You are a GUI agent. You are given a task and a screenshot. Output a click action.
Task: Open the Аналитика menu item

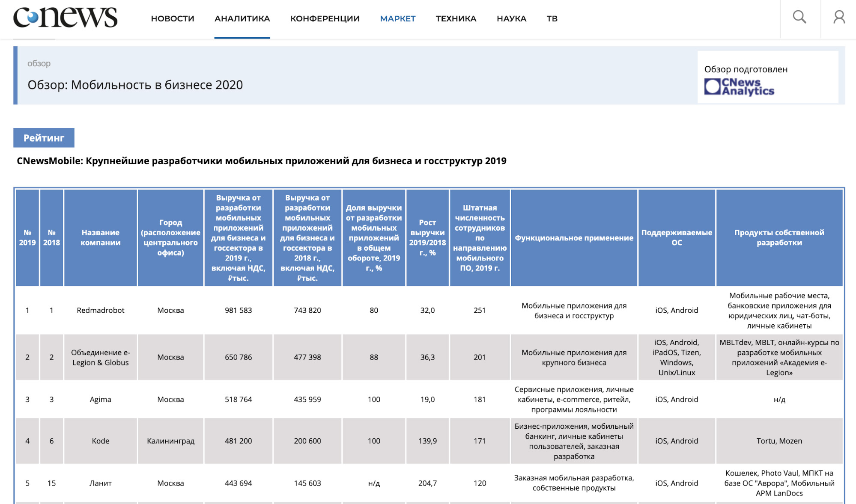point(242,18)
